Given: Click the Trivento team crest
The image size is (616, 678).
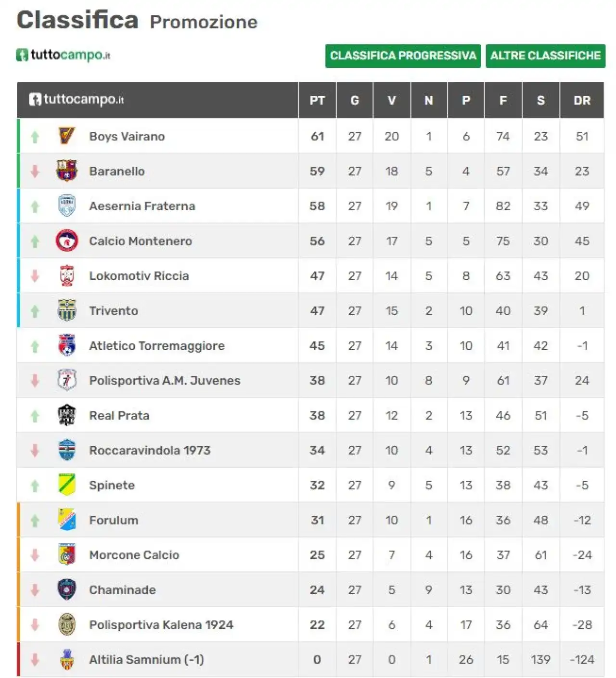Looking at the screenshot, I should [x=67, y=310].
